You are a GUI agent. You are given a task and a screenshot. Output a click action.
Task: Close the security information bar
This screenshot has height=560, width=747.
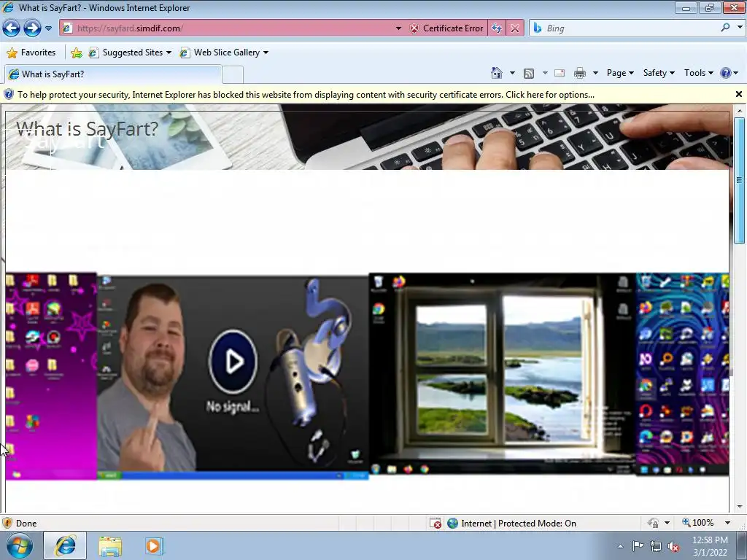click(x=739, y=94)
